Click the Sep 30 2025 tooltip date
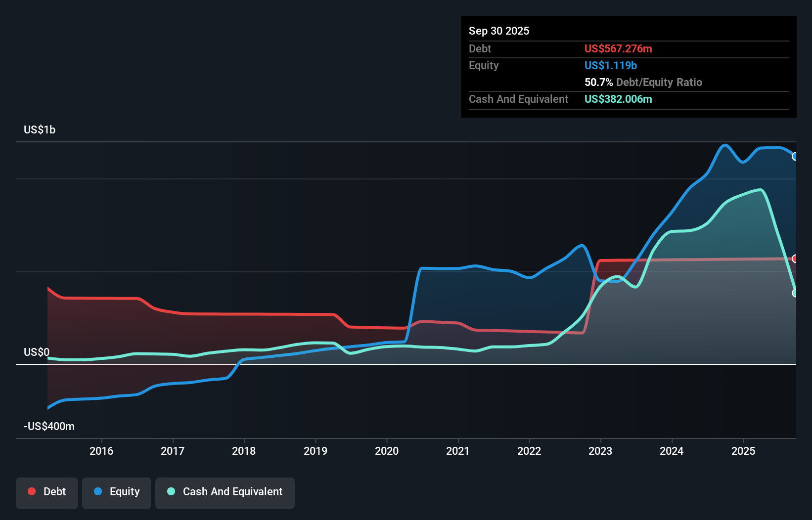The height and width of the screenshot is (520, 812). pos(499,31)
